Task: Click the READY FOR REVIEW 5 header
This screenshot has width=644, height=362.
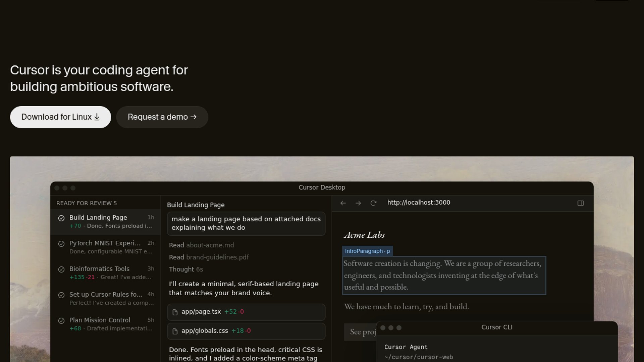Action: [87, 203]
